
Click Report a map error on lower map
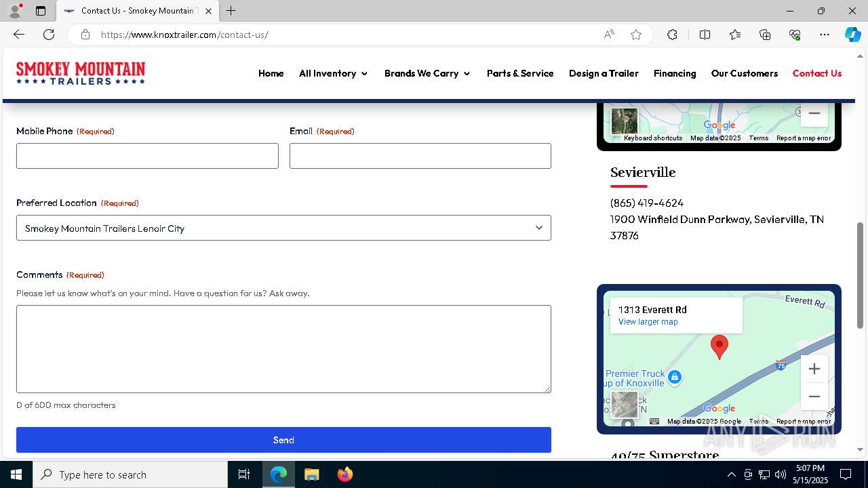pos(804,422)
